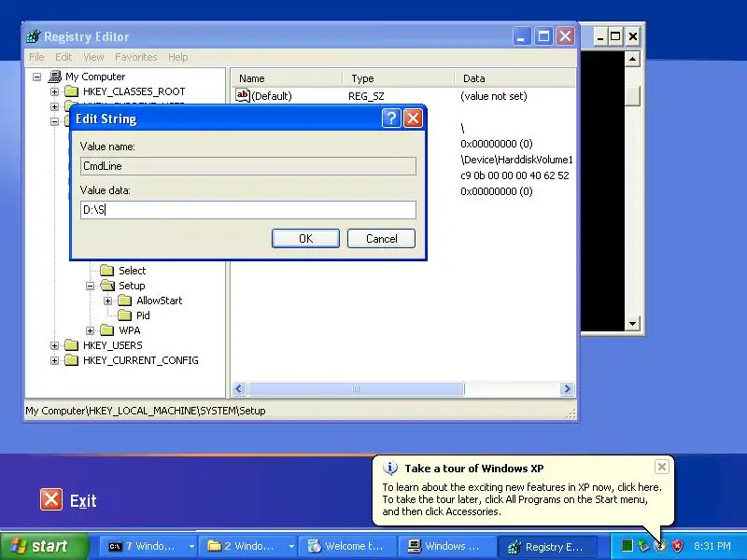Click the Start button
Screen dimensions: 747x560
tap(45, 546)
